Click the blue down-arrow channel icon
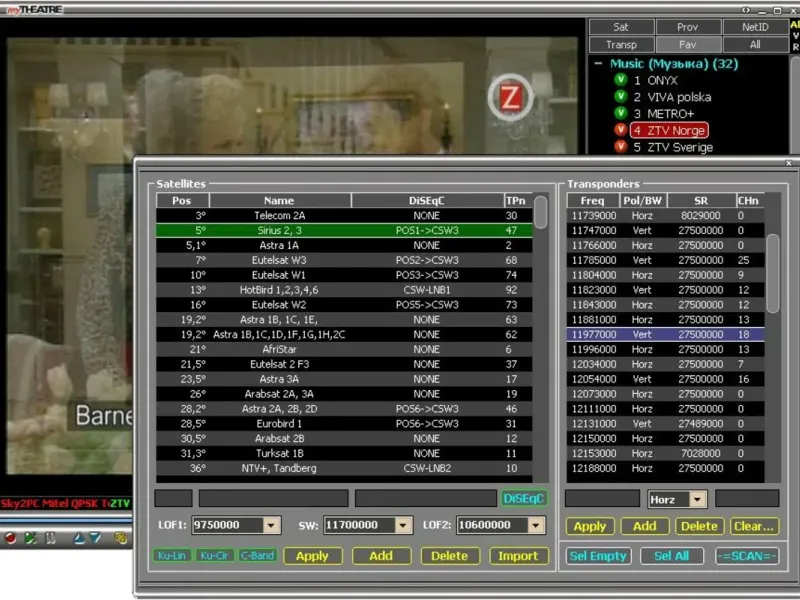This screenshot has height=600, width=800. click(x=95, y=538)
